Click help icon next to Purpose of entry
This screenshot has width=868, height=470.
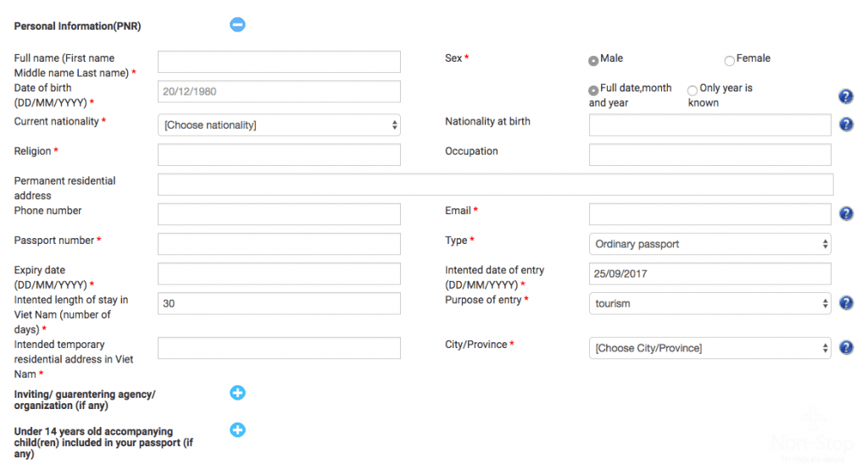(845, 303)
